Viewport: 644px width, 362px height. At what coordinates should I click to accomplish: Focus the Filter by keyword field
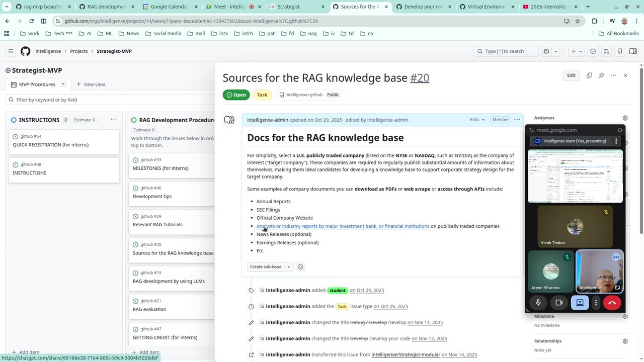point(110,100)
